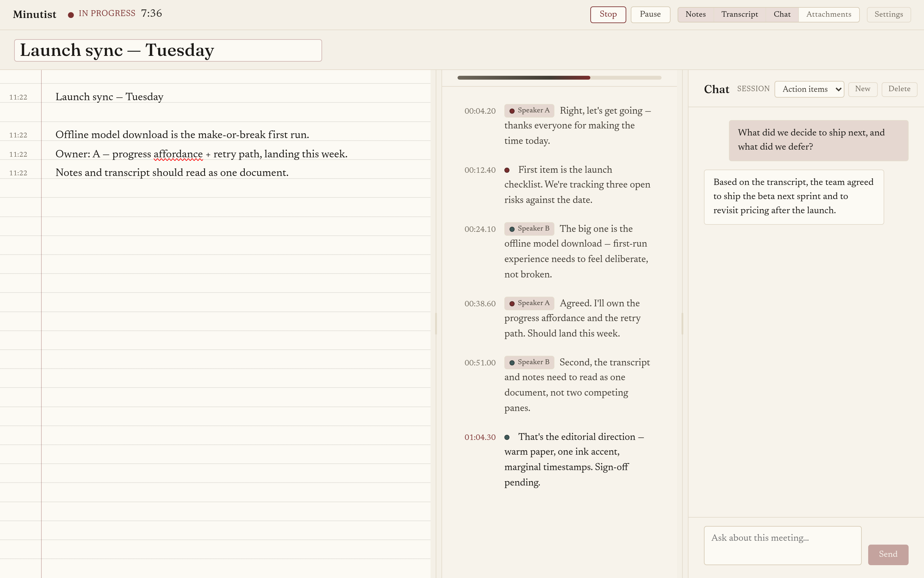Jump to timestamp 00:04.20
This screenshot has height=578, width=924.
point(480,111)
